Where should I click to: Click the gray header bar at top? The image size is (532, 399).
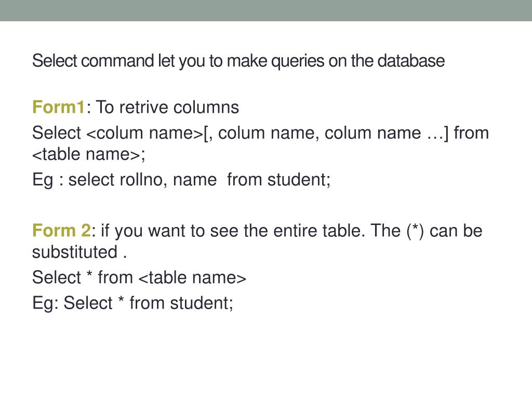tap(266, 10)
